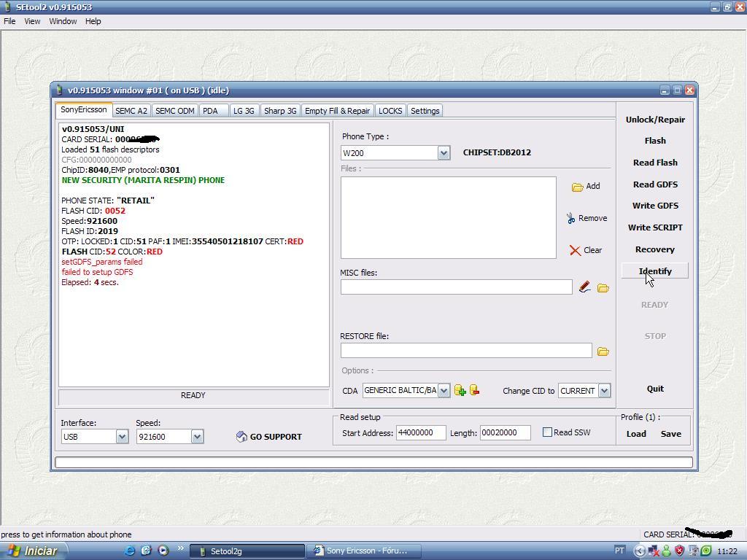Switch to Empty Fill & Repair tab
The width and height of the screenshot is (747, 560).
(337, 111)
